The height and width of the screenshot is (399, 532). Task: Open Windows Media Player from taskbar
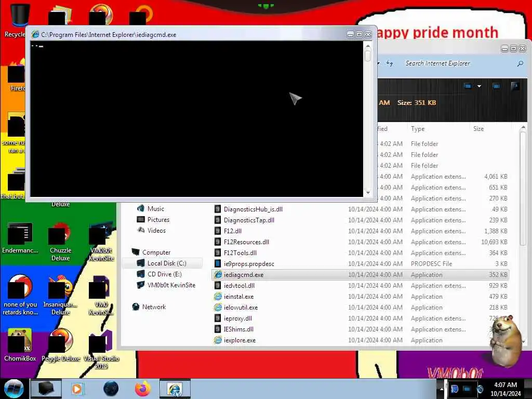[77, 389]
